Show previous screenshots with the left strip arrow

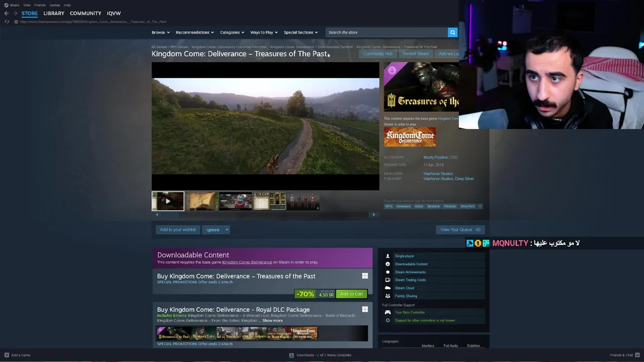pyautogui.click(x=157, y=215)
